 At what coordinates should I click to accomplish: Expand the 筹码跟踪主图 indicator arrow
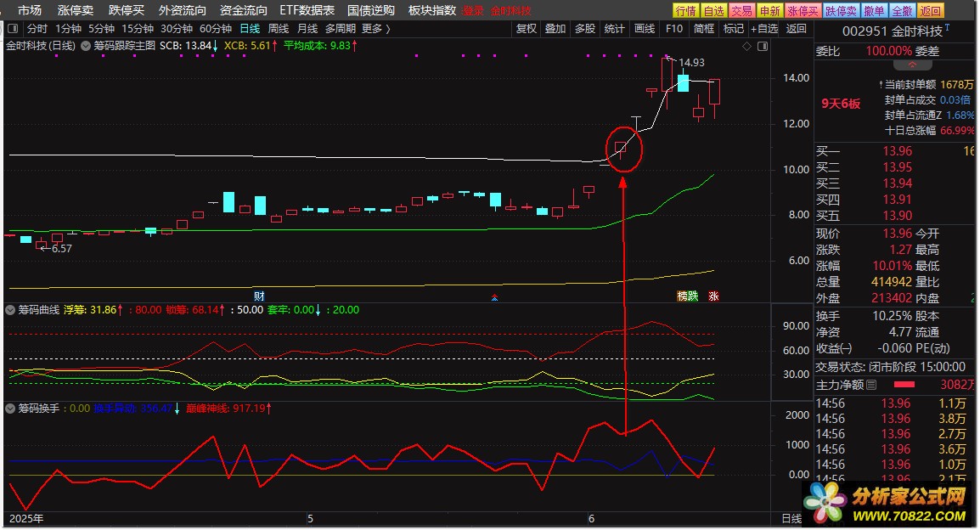[87, 46]
